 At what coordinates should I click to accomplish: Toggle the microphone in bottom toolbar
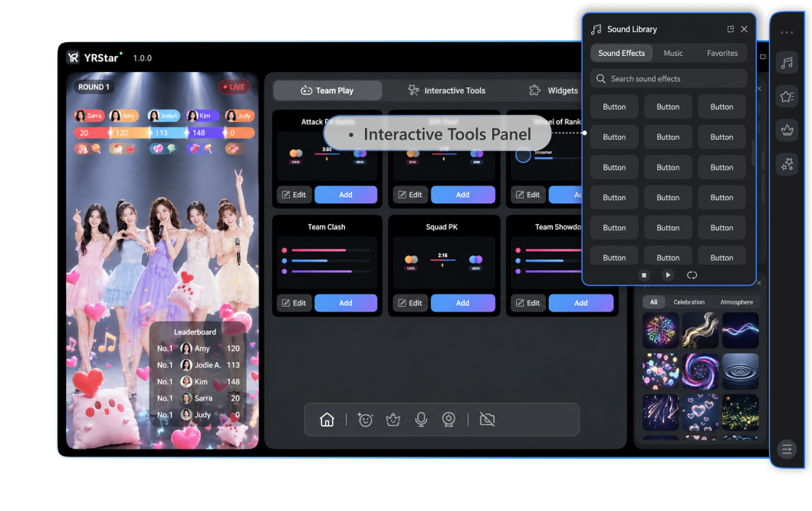pos(421,419)
